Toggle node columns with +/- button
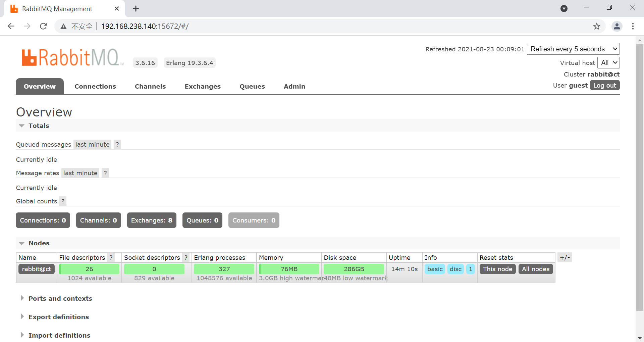The width and height of the screenshot is (644, 342). pos(565,257)
